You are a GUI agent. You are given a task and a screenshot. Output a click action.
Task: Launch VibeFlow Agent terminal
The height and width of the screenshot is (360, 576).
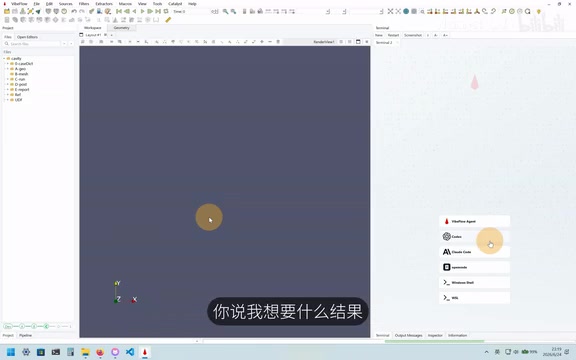(474, 222)
